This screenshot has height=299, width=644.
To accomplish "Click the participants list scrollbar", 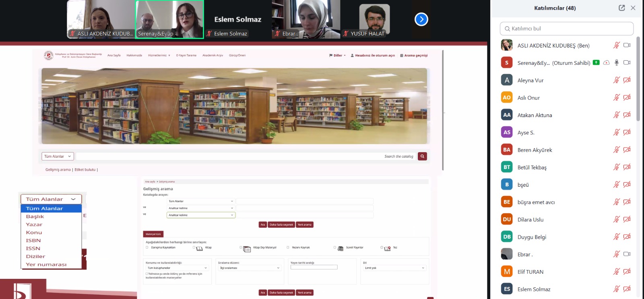I will [x=638, y=80].
